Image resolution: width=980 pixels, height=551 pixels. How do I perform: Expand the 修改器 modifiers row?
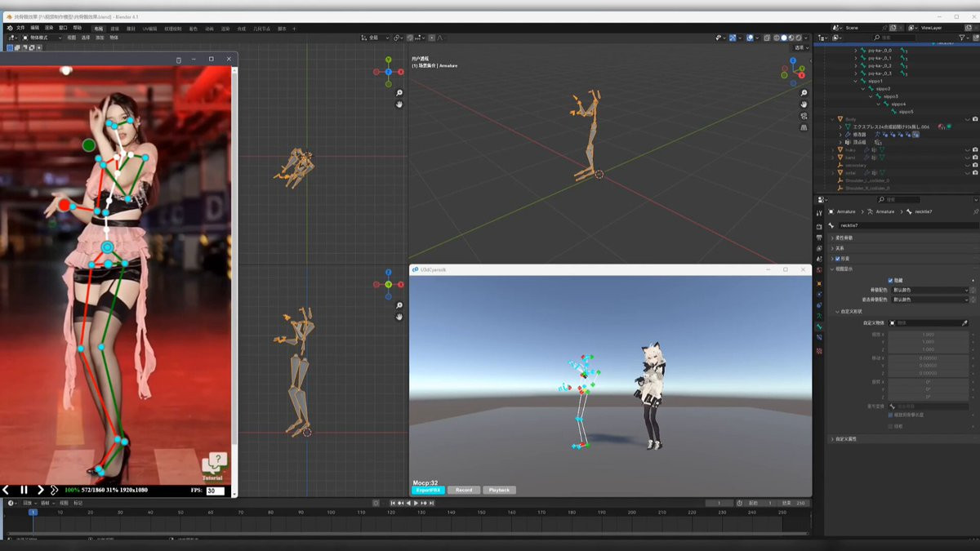click(840, 135)
